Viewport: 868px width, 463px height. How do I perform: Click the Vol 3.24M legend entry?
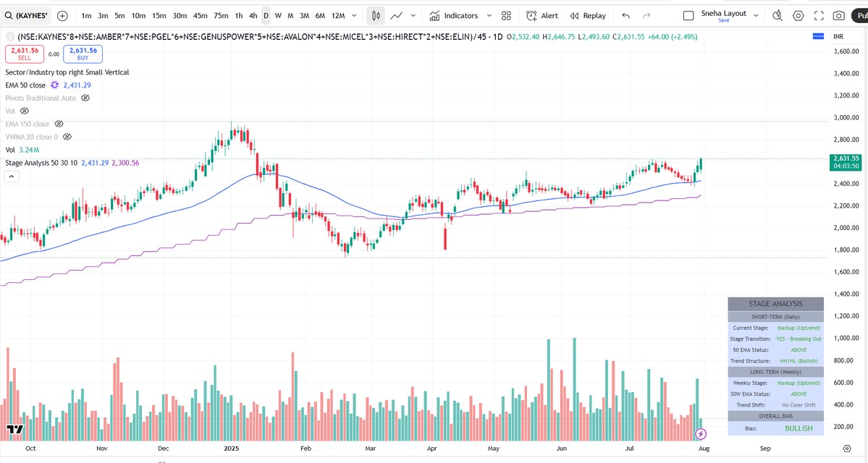coord(22,150)
